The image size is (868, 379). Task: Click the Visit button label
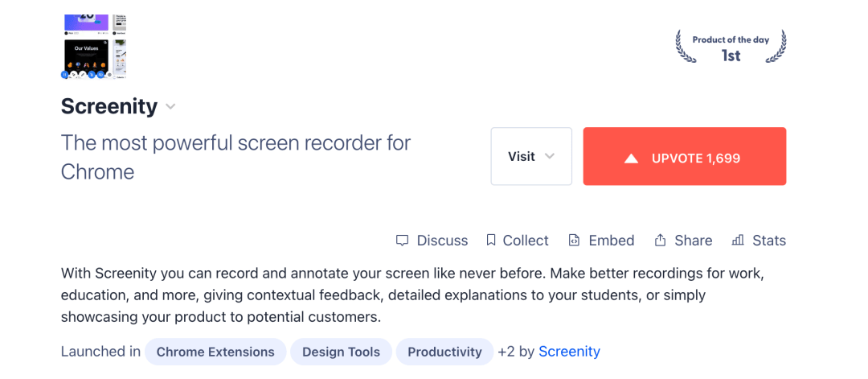[x=521, y=157]
